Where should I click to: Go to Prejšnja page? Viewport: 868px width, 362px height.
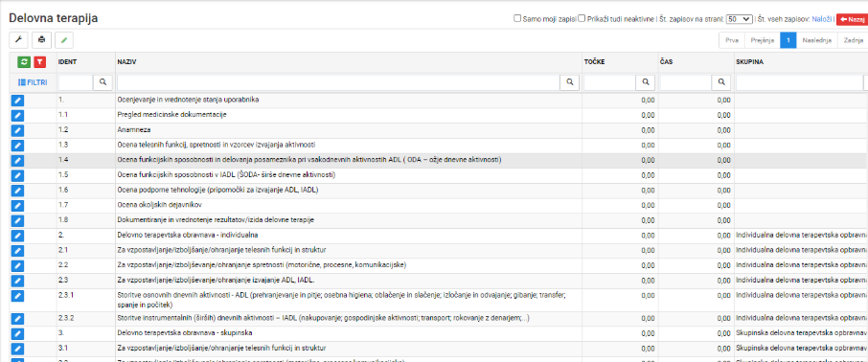(x=763, y=40)
